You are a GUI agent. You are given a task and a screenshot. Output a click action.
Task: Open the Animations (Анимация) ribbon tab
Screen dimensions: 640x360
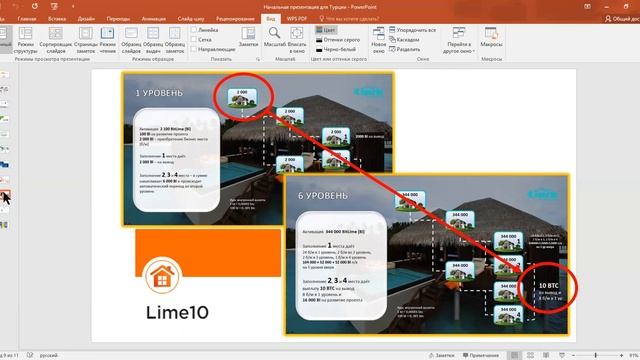[x=153, y=19]
